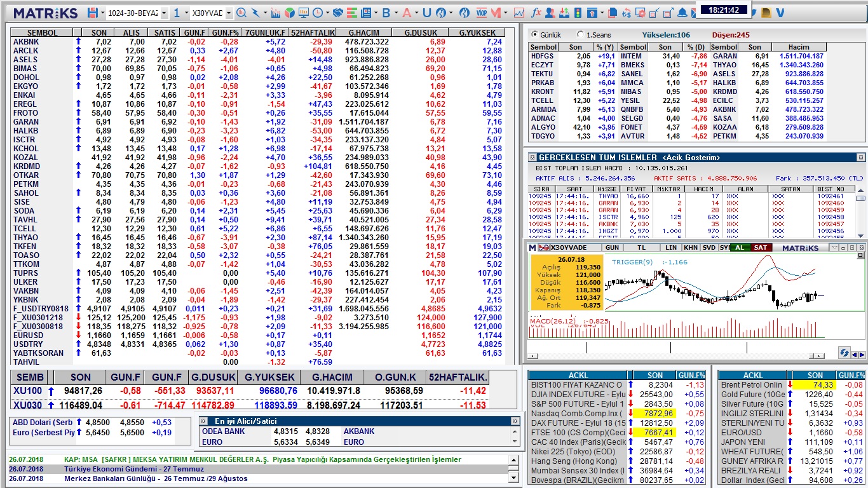Click the news list scroll-down arrow
This screenshot has height=488, width=868.
[x=514, y=478]
